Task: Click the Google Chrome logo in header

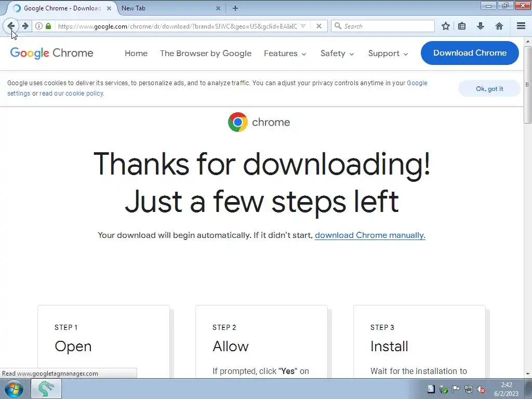Action: (51, 54)
